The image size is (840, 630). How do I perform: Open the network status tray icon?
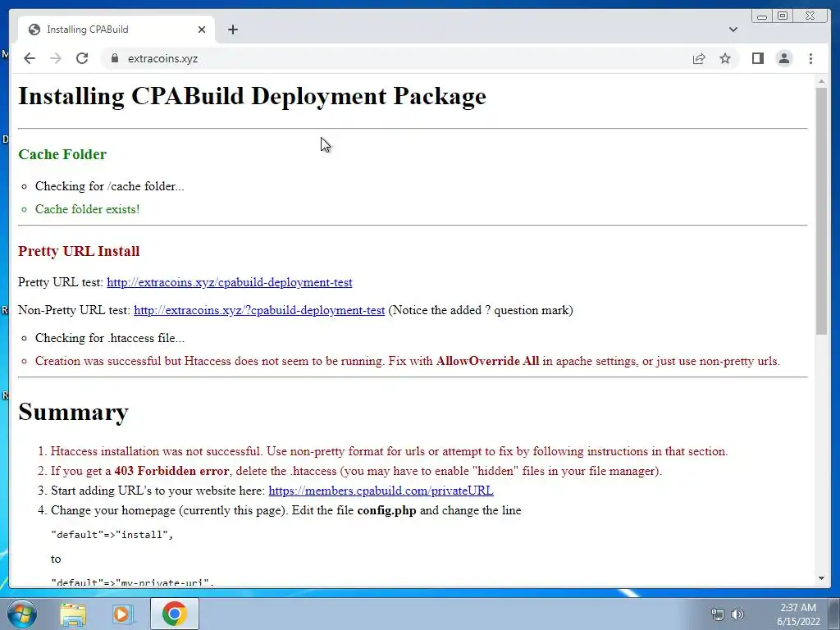(717, 614)
